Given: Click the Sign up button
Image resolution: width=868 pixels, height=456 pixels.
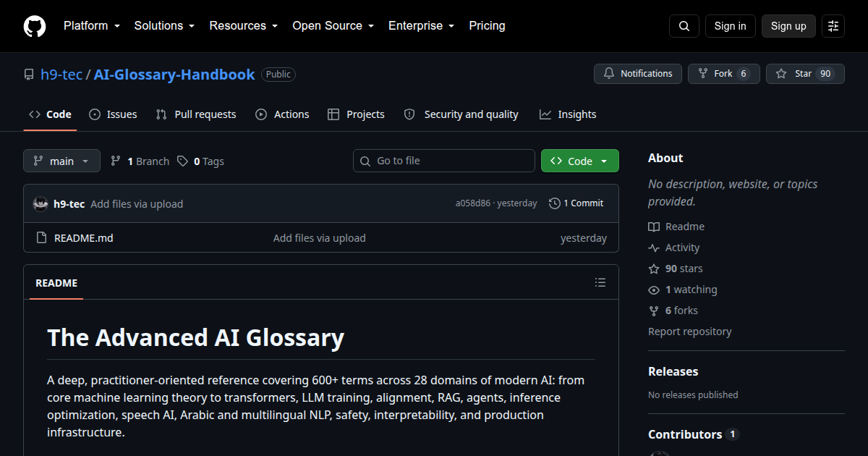Looking at the screenshot, I should (788, 26).
